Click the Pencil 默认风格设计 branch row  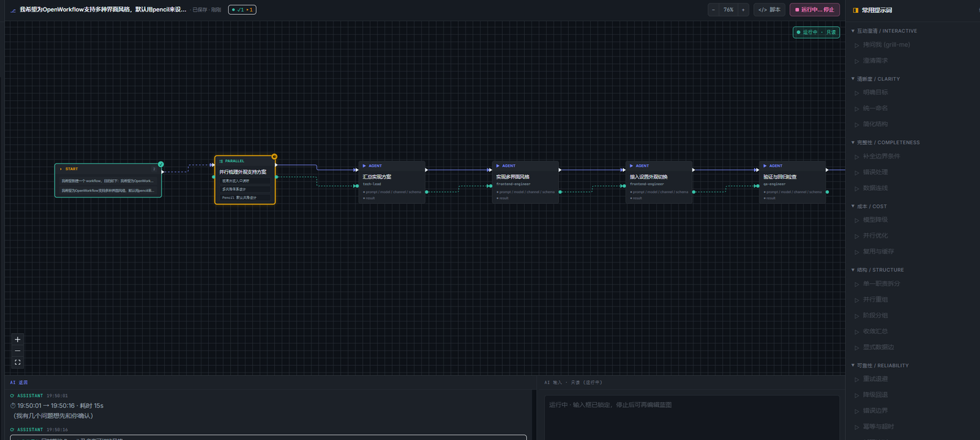[245, 198]
